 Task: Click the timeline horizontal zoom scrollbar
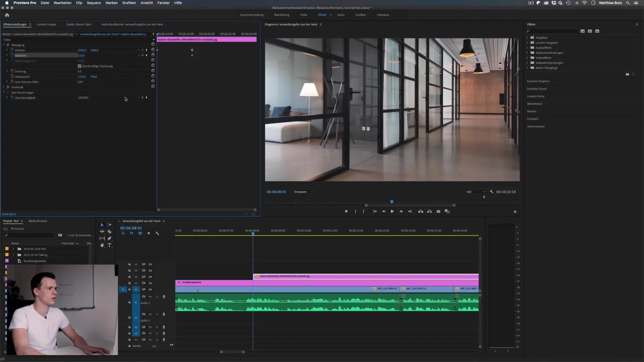[232, 352]
